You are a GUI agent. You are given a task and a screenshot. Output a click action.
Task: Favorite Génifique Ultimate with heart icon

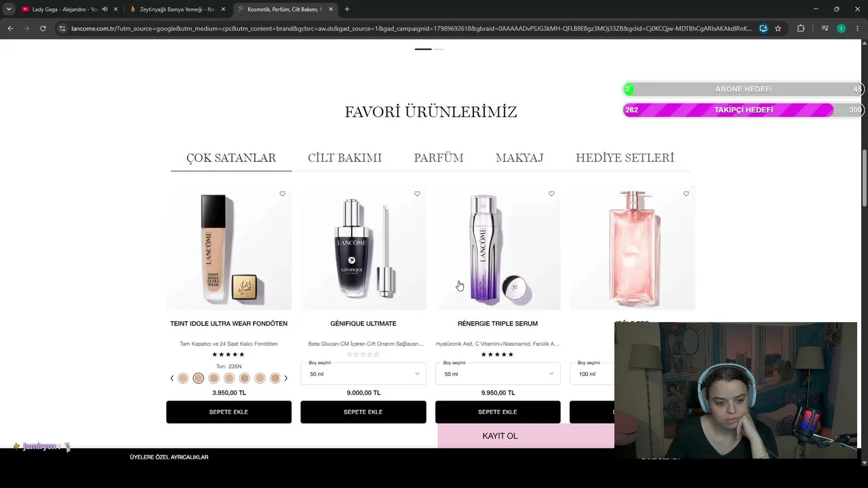coord(417,194)
